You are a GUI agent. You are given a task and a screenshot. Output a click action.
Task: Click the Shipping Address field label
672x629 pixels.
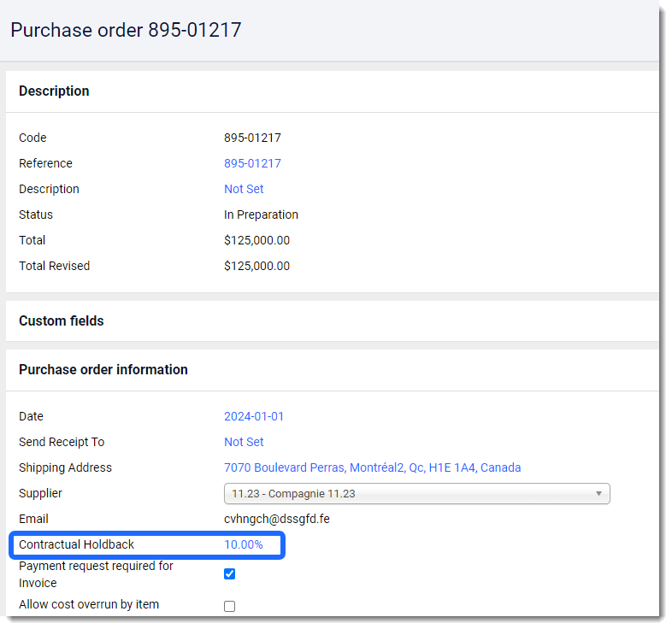(x=65, y=467)
